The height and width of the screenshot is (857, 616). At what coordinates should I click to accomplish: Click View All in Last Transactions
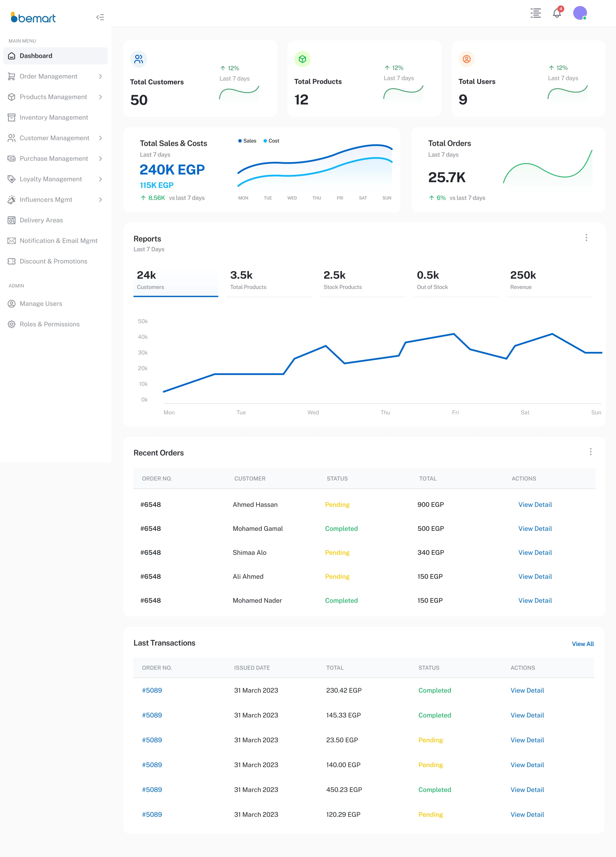[583, 644]
